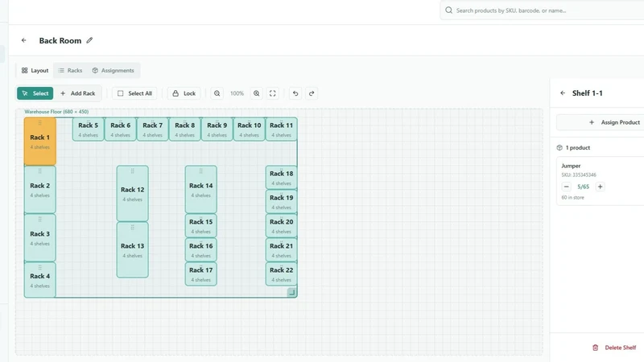The width and height of the screenshot is (644, 362).
Task: Edit the Back Room name with pencil icon
Action: [x=89, y=40]
